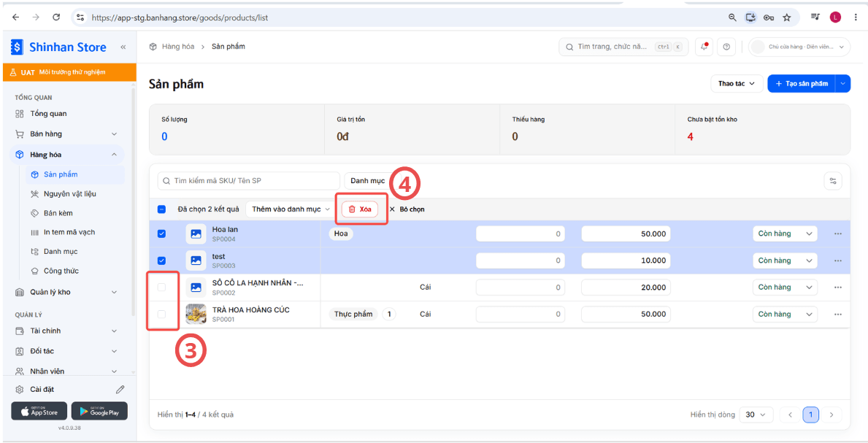Open the three-dot menu for SÔ CÔ LA HẠNH NHÂN
The image size is (868, 443).
click(837, 288)
